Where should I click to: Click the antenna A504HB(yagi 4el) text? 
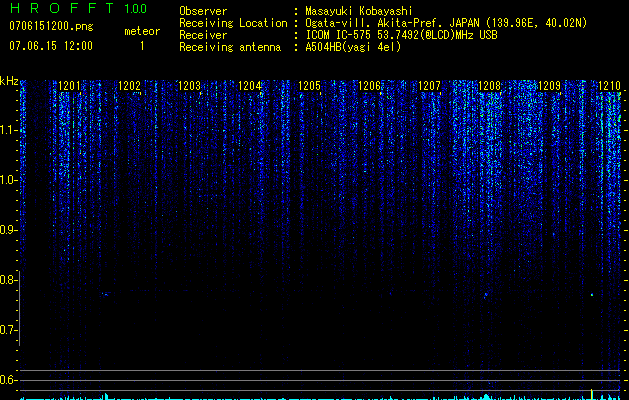coord(353,47)
